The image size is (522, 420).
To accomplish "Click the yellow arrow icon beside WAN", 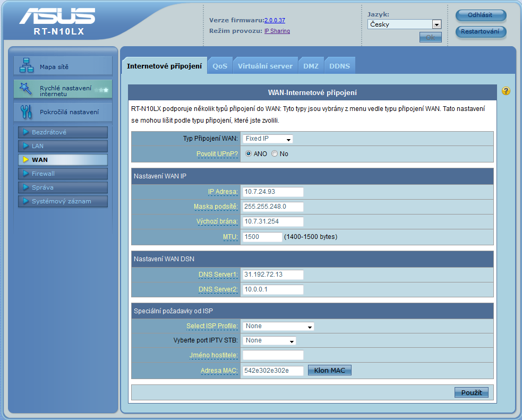I will click(25, 160).
